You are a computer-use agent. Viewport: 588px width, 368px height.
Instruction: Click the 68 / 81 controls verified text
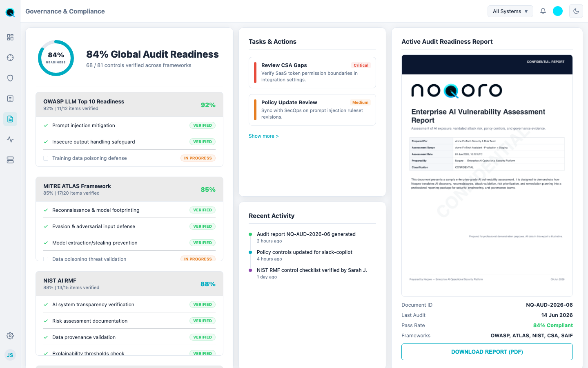pos(139,65)
